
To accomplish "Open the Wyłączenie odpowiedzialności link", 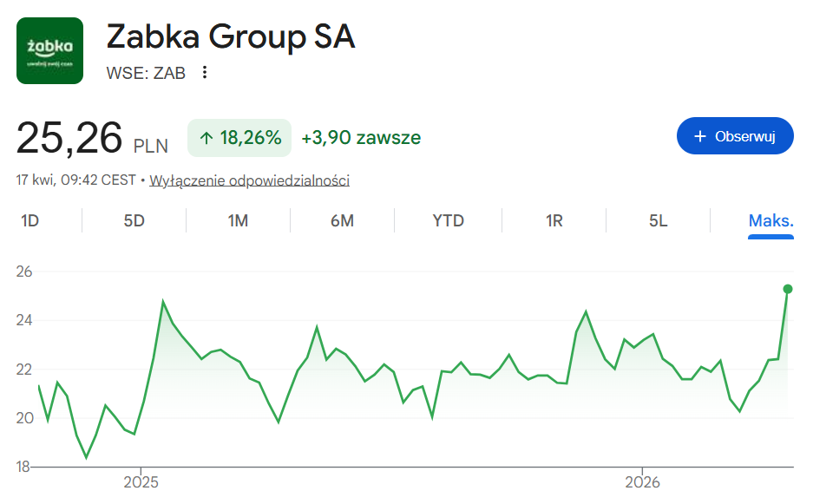I will pyautogui.click(x=250, y=180).
